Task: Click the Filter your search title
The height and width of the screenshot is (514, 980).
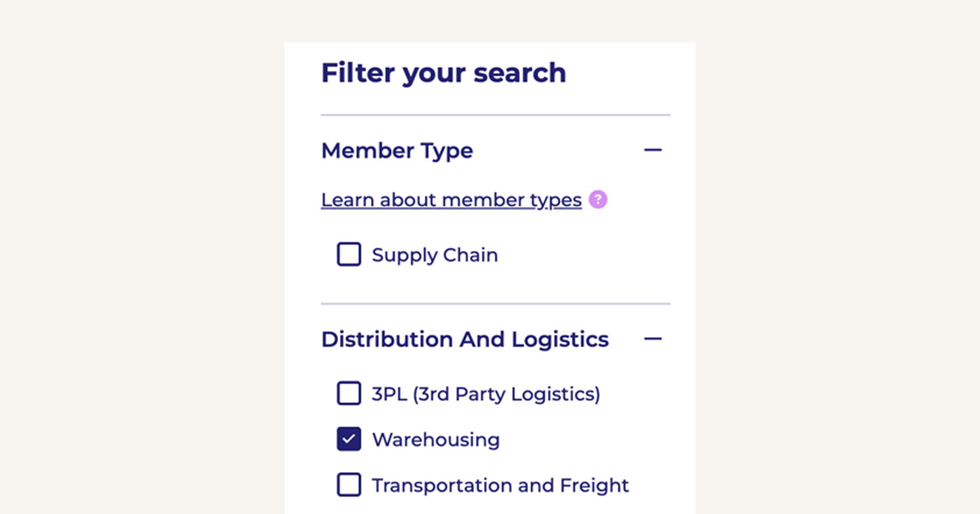Action: pos(443,73)
